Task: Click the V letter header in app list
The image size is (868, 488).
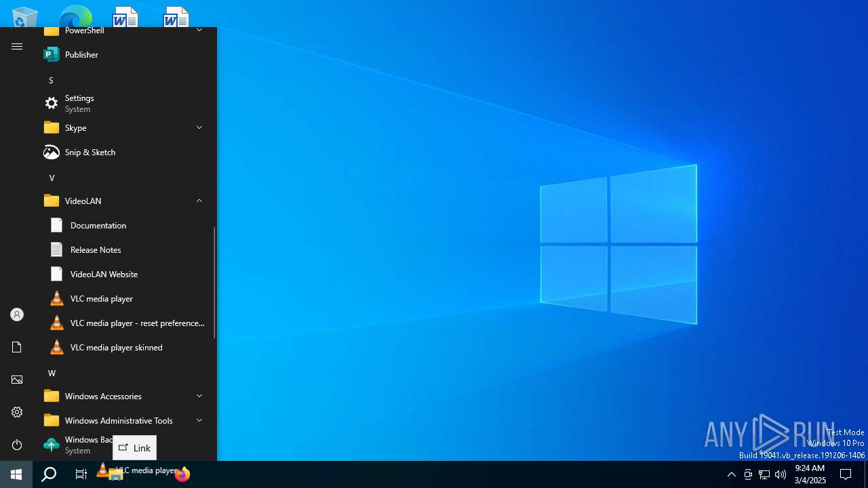Action: pos(52,178)
